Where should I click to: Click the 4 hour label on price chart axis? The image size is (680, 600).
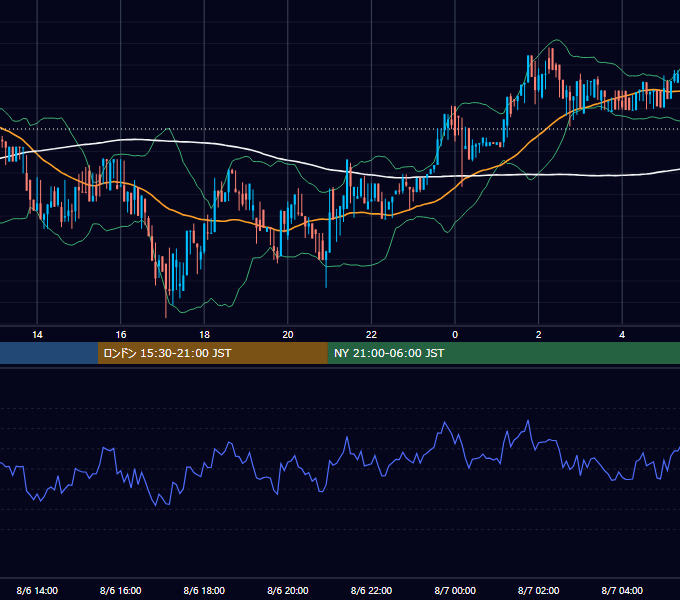[x=622, y=335]
